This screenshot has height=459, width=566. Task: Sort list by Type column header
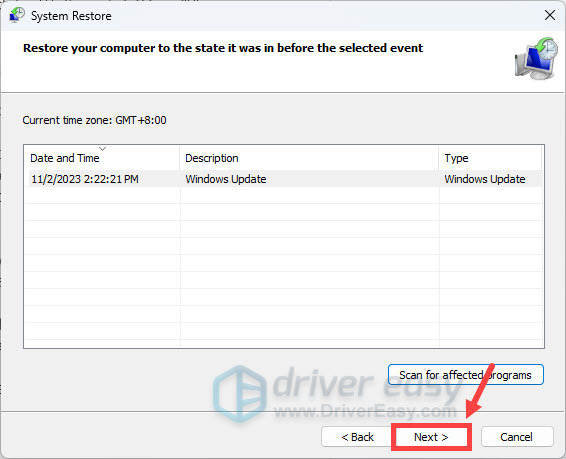[x=491, y=158]
